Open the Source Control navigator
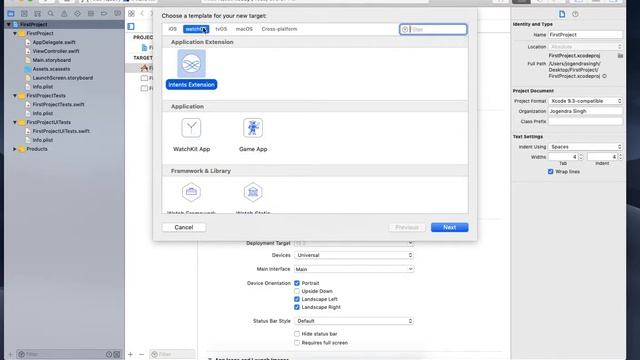Viewport: 640px width, 360px height. point(24,13)
